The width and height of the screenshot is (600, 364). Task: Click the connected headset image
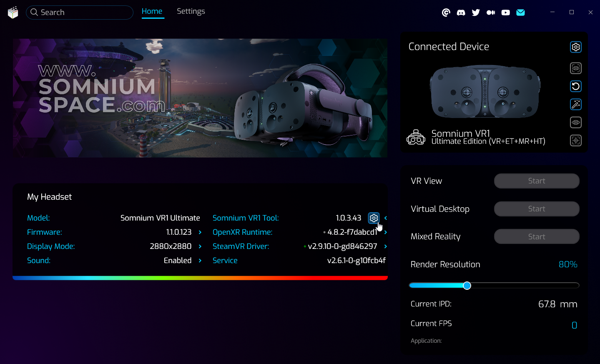485,92
